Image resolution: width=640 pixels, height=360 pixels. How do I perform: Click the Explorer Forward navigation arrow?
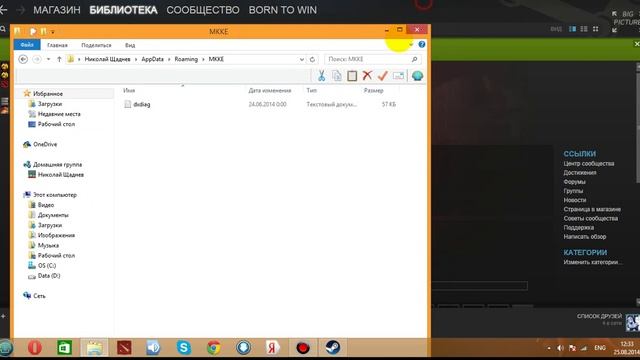click(x=37, y=59)
